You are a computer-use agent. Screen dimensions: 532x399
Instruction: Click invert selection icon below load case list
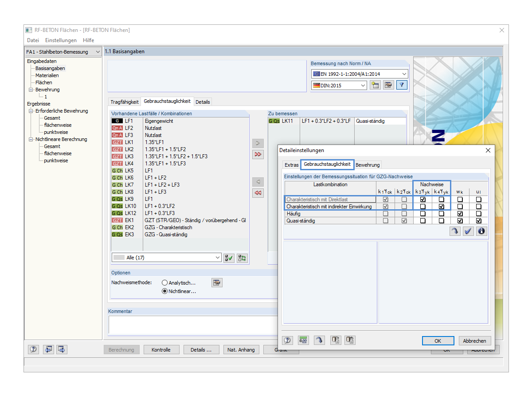pos(242,258)
